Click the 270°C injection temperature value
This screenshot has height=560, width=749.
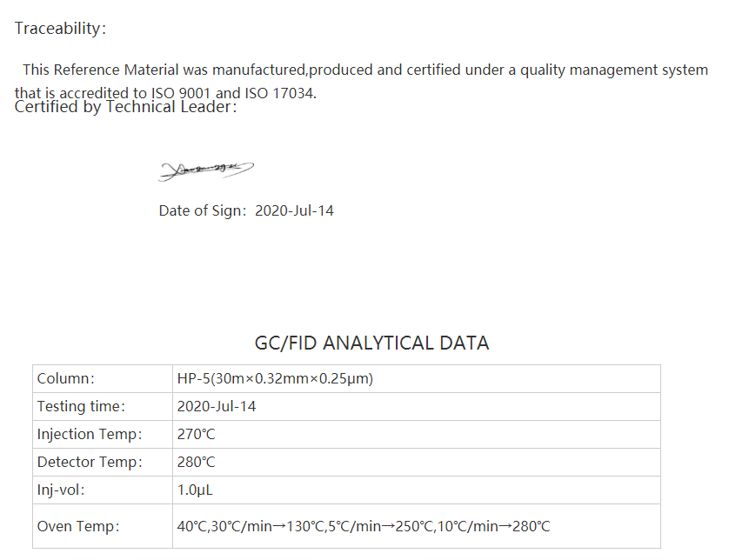(x=196, y=434)
